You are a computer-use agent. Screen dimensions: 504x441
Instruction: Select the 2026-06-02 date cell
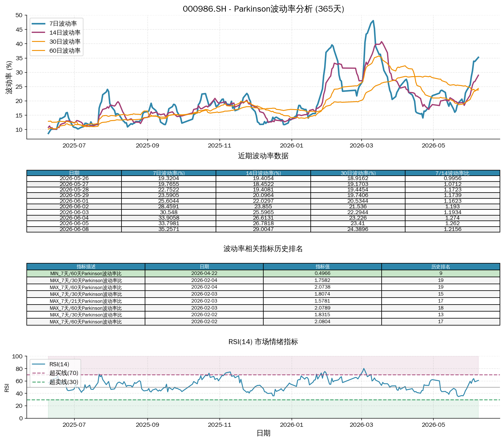[x=74, y=207]
